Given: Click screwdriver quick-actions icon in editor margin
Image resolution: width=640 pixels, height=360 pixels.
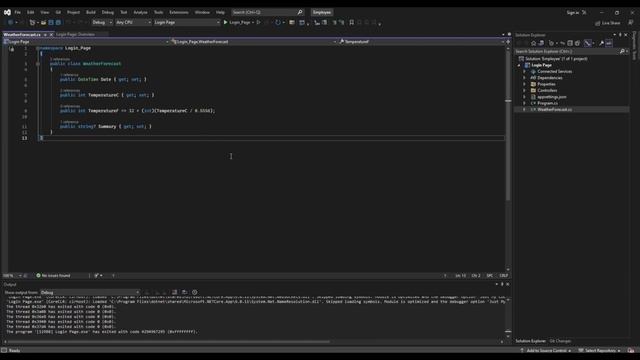Looking at the screenshot, I should coord(11,49).
